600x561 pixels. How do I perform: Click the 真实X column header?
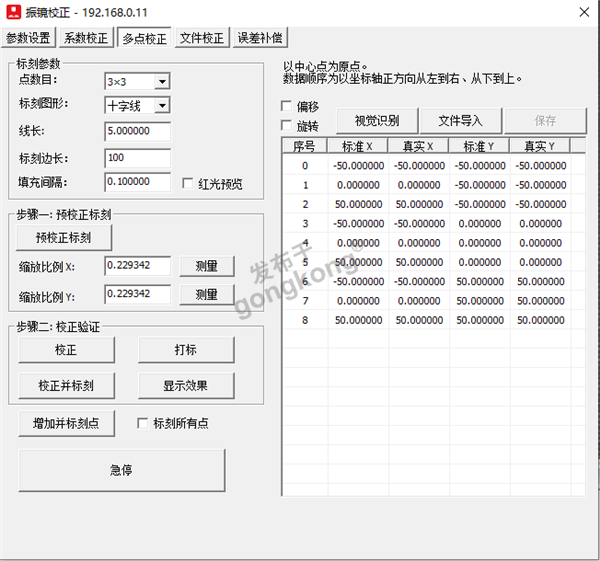(x=418, y=146)
